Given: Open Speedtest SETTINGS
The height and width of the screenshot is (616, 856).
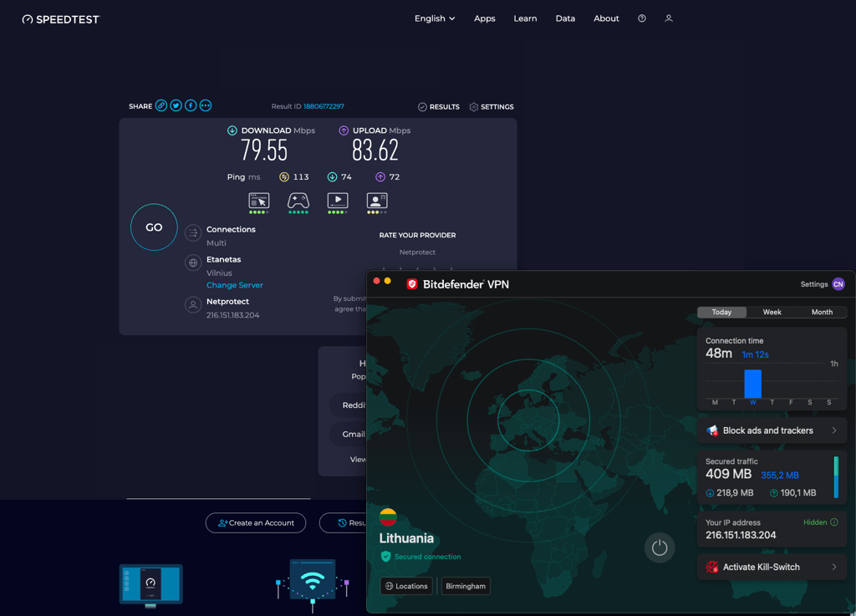Looking at the screenshot, I should click(x=492, y=107).
